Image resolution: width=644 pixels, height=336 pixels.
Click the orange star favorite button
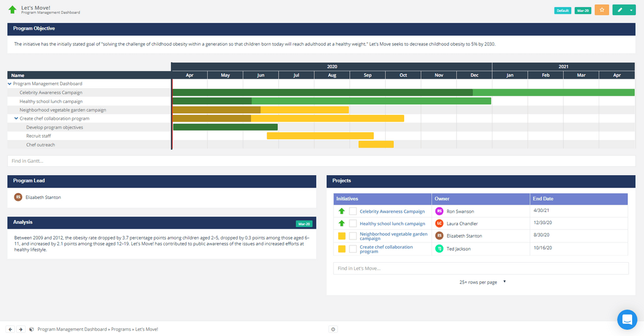[x=602, y=10]
